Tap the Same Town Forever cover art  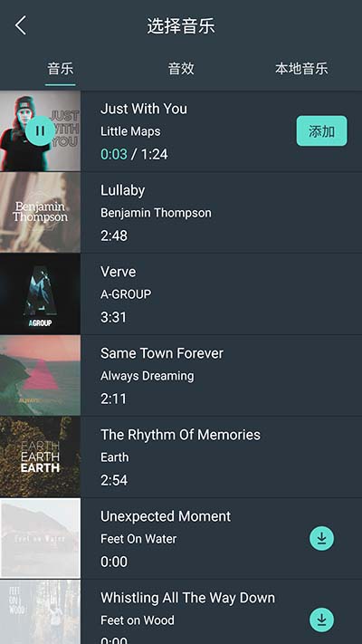[x=40, y=375]
